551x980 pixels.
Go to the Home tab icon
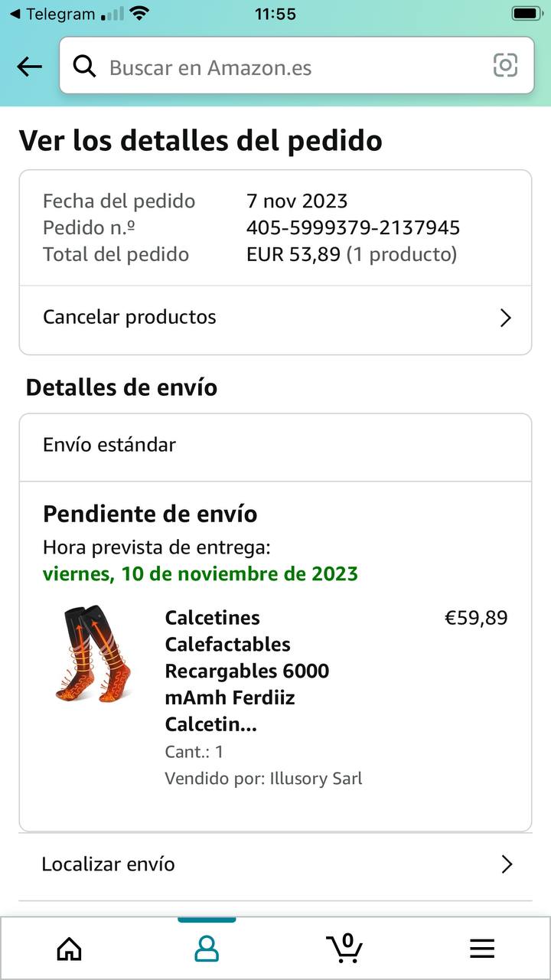70,949
